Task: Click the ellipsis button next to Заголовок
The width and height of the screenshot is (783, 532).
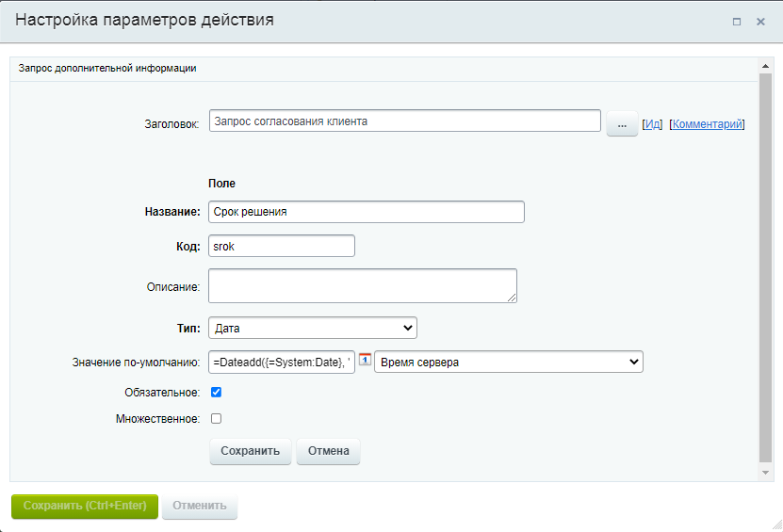Action: click(x=622, y=123)
